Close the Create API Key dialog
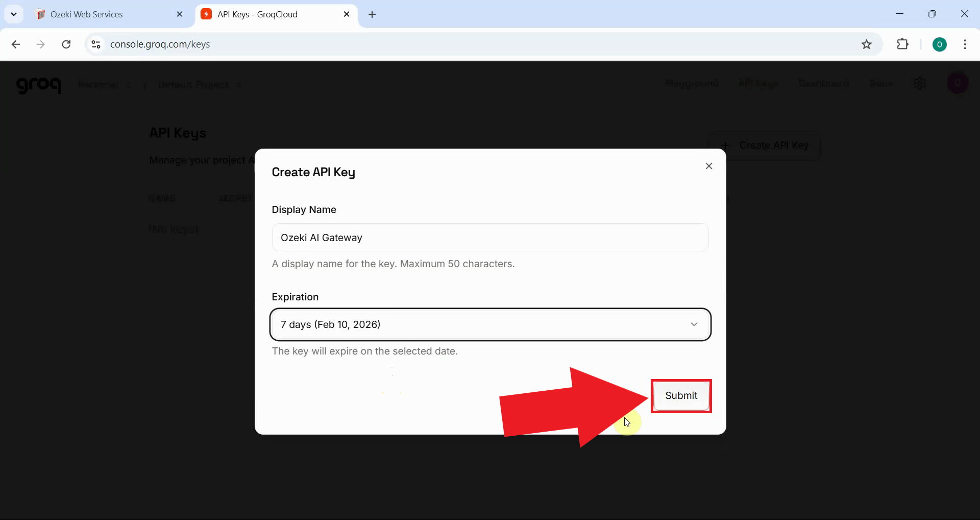 (709, 166)
